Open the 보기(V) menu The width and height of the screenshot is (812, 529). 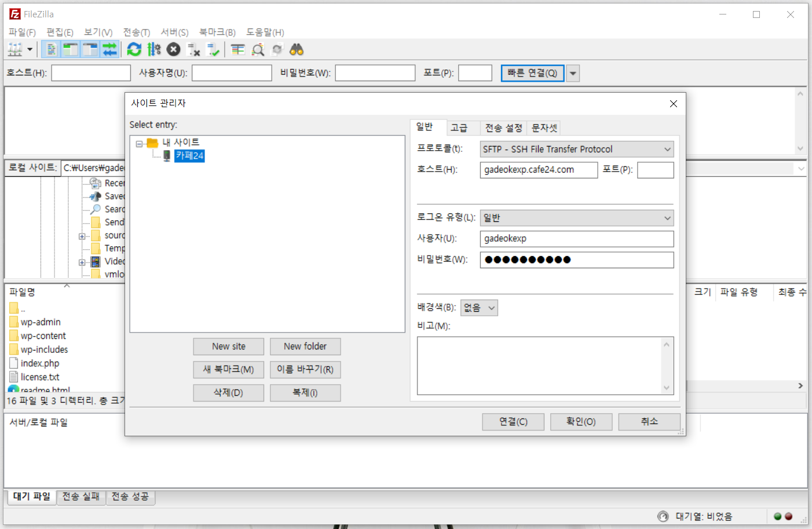[x=98, y=32]
